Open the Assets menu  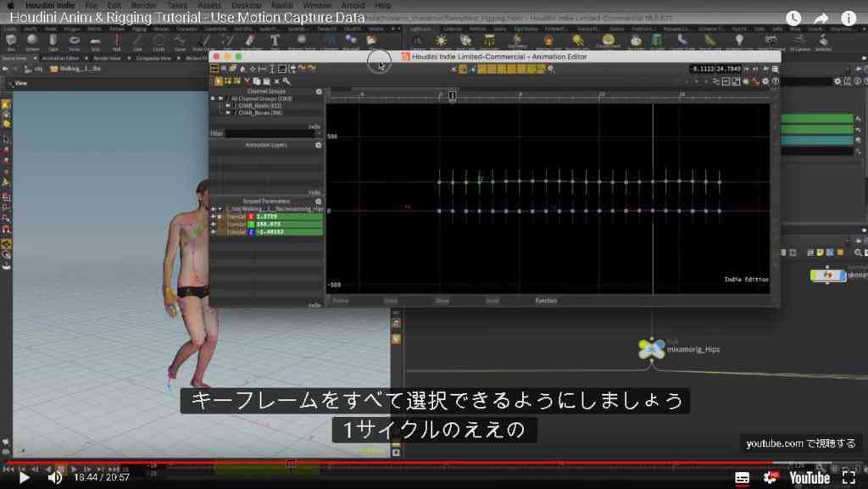tap(209, 5)
